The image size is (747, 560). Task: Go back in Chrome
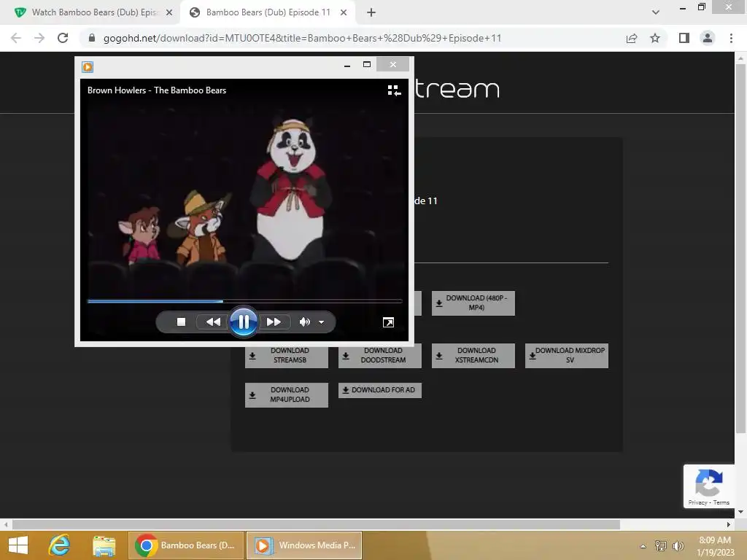(x=16, y=38)
